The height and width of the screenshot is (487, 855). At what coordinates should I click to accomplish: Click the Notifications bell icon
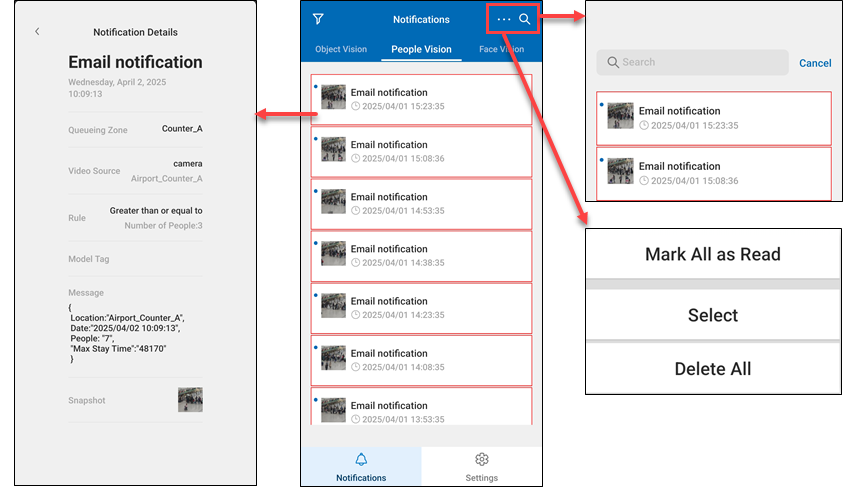(x=361, y=459)
